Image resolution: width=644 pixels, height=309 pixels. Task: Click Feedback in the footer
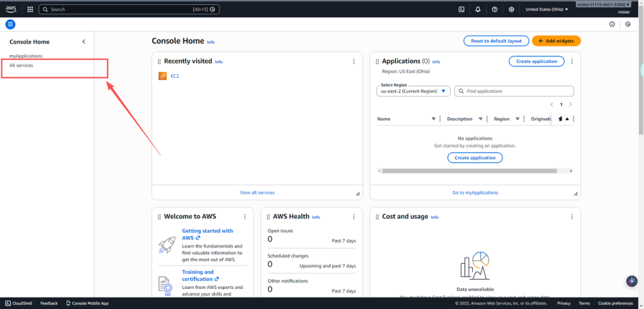click(x=49, y=303)
